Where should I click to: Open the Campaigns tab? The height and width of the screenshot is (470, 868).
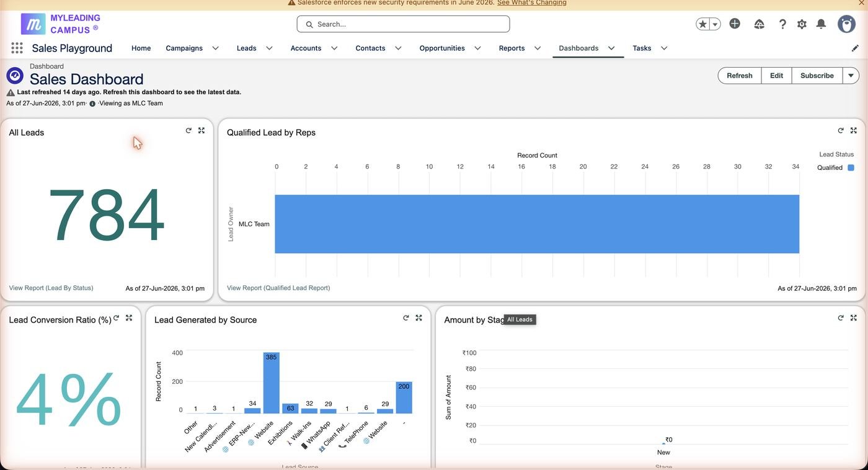184,48
